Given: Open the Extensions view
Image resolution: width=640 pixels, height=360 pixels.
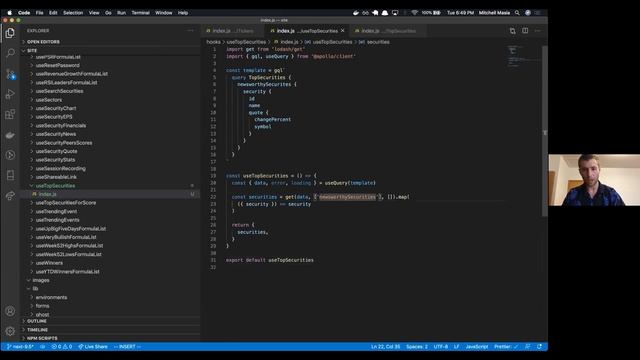Looking at the screenshot, I should pyautogui.click(x=10, y=114).
